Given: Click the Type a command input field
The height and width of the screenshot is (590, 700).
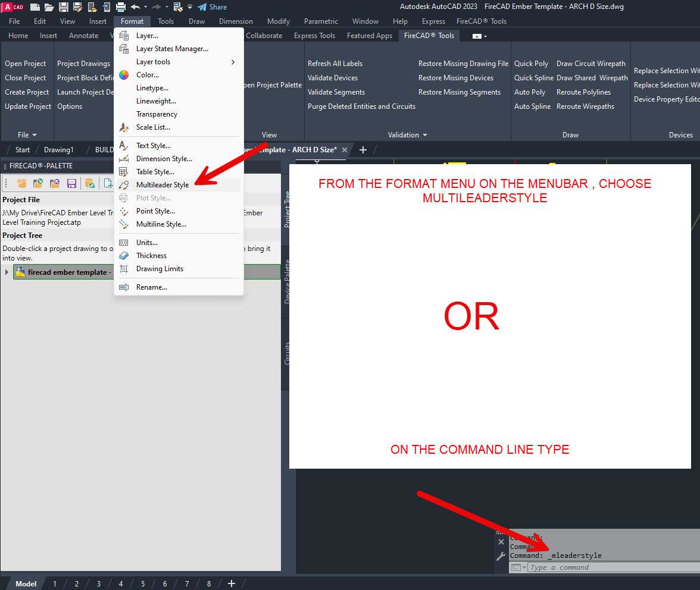Looking at the screenshot, I should pyautogui.click(x=614, y=567).
